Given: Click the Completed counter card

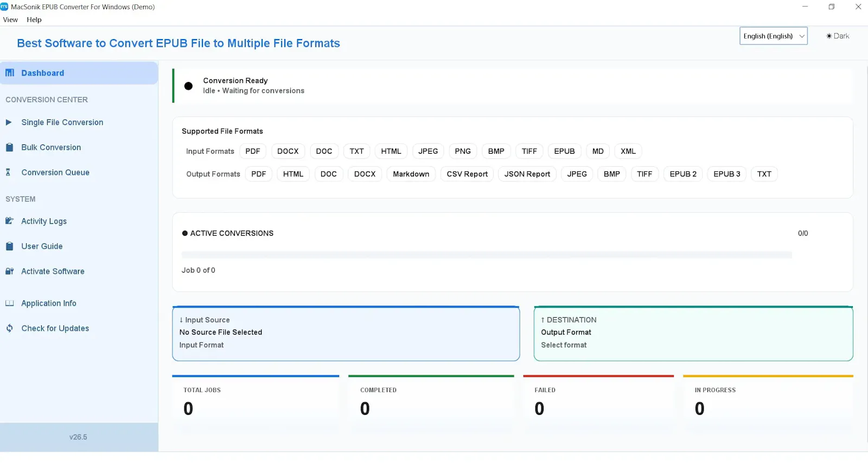Looking at the screenshot, I should pos(431,403).
